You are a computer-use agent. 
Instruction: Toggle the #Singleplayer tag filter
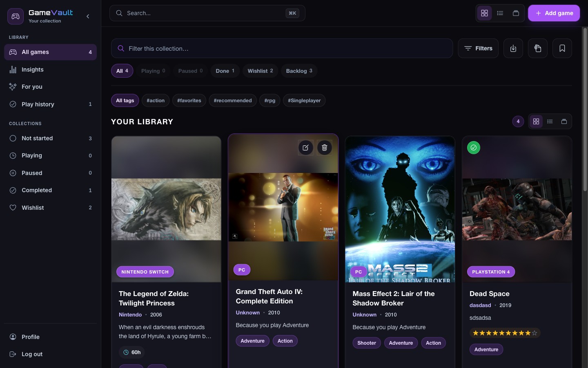point(304,101)
